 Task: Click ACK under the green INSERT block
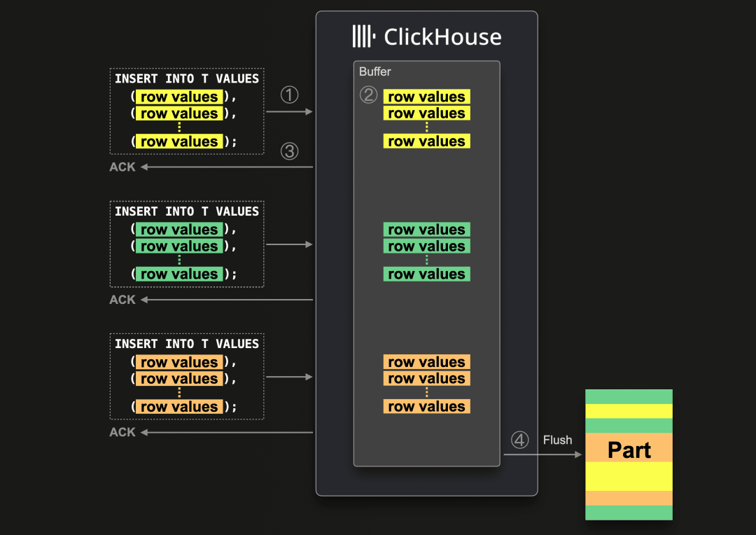[122, 300]
